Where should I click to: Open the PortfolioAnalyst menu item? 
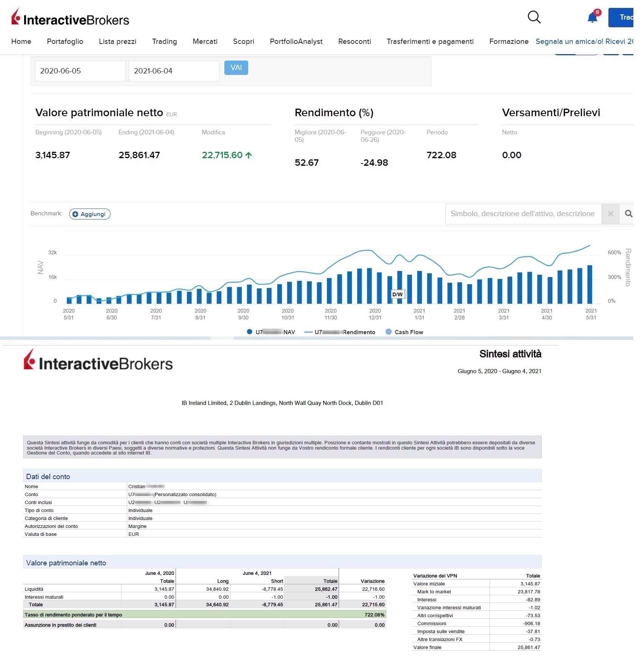(x=296, y=41)
